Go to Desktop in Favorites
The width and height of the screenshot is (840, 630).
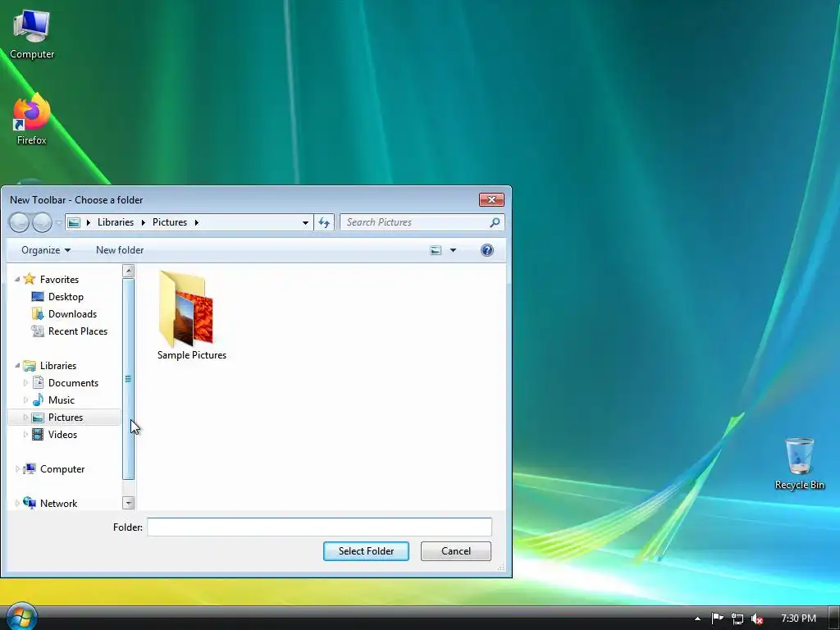66,297
